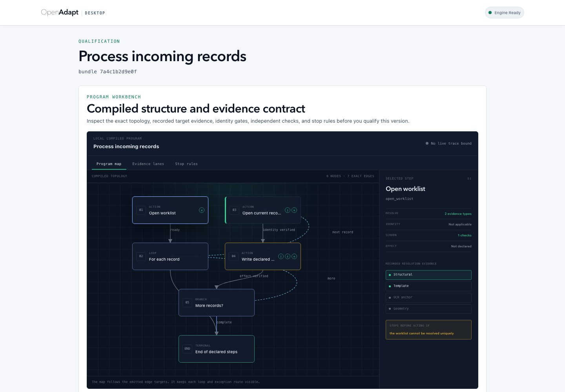The height and width of the screenshot is (392, 565).
Task: Click the 'bundle 7a4c1b2d9e0f' text
Action: click(x=108, y=72)
